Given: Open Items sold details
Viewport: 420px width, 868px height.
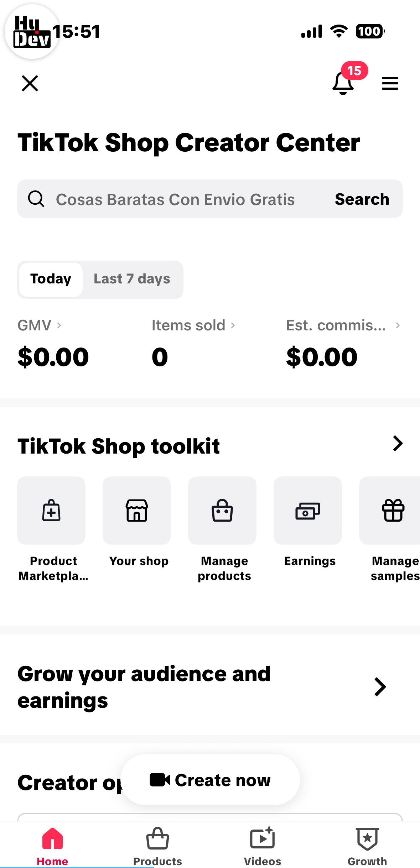Looking at the screenshot, I should click(233, 325).
